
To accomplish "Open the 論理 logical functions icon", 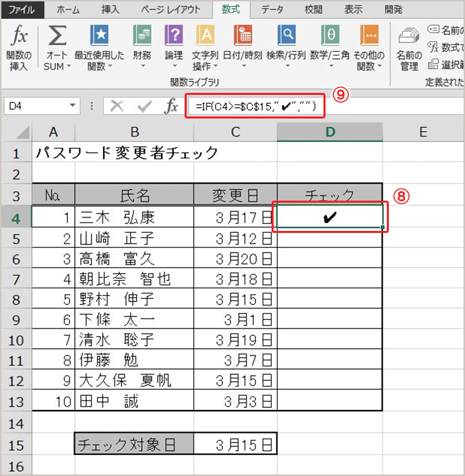I will click(x=174, y=35).
